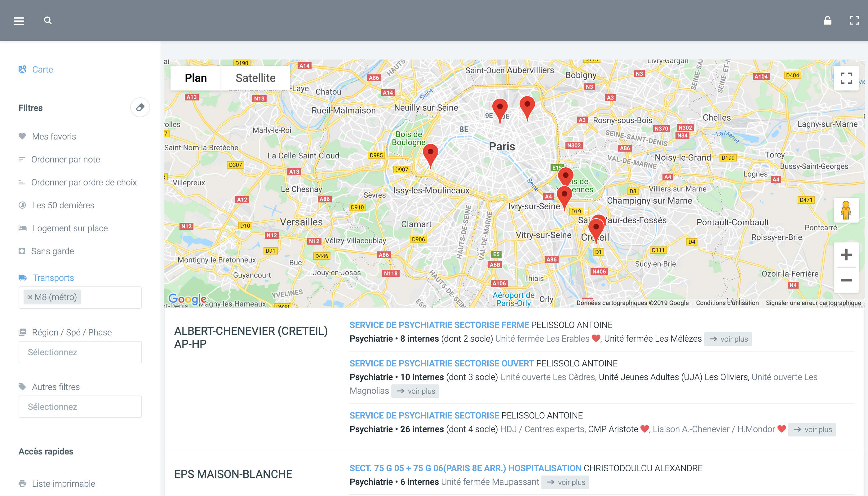This screenshot has width=868, height=496.
Task: Enable Logement sur place filter
Action: (70, 228)
